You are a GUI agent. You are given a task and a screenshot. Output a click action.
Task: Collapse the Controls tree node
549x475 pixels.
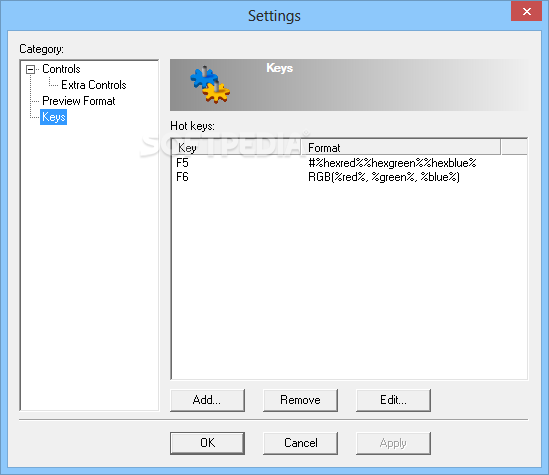30,69
